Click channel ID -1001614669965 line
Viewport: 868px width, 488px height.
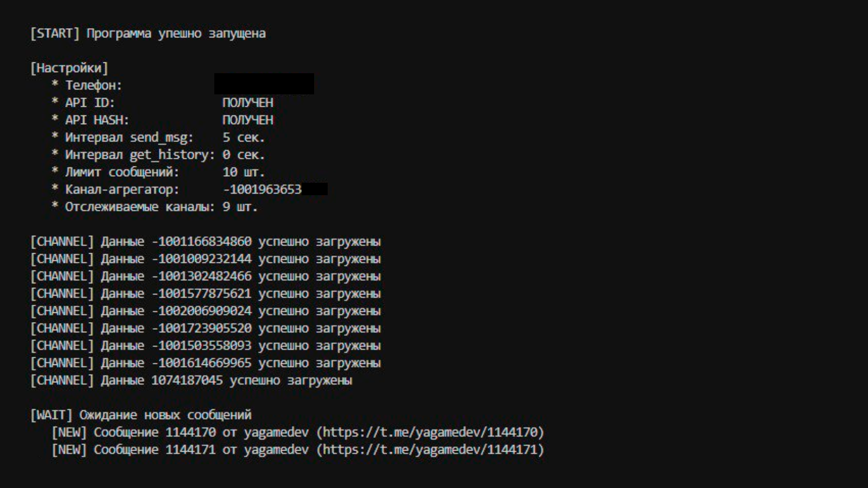206,363
